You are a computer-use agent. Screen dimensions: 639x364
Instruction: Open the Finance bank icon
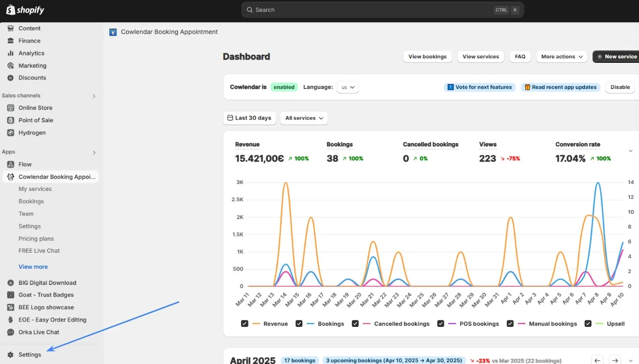[10, 41]
